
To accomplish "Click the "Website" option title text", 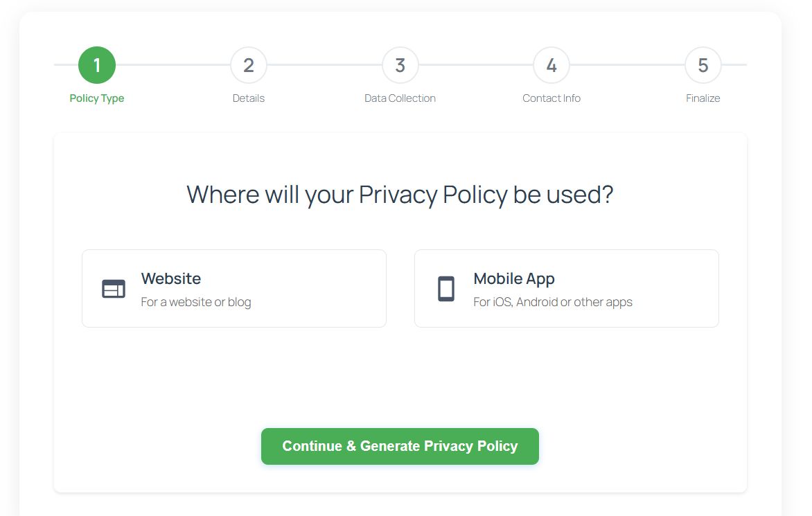I will (x=171, y=278).
